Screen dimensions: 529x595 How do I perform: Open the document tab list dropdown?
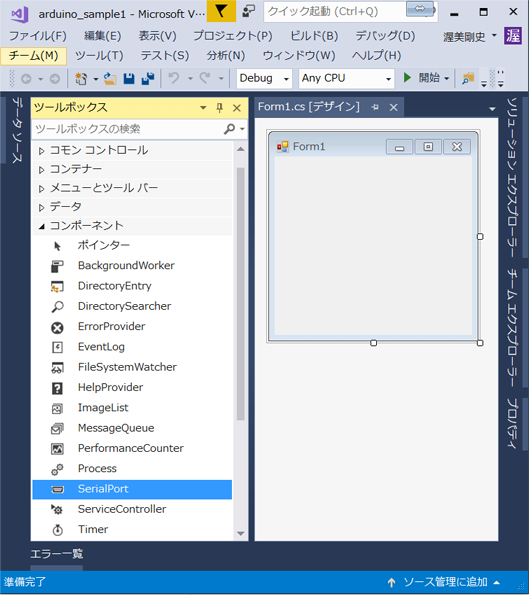click(x=492, y=109)
